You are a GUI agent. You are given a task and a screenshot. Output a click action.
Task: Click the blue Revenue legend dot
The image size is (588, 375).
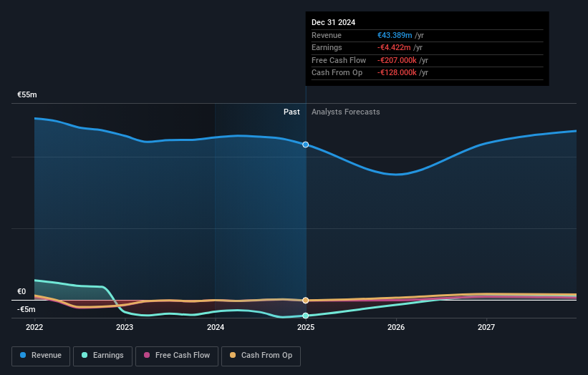click(23, 355)
